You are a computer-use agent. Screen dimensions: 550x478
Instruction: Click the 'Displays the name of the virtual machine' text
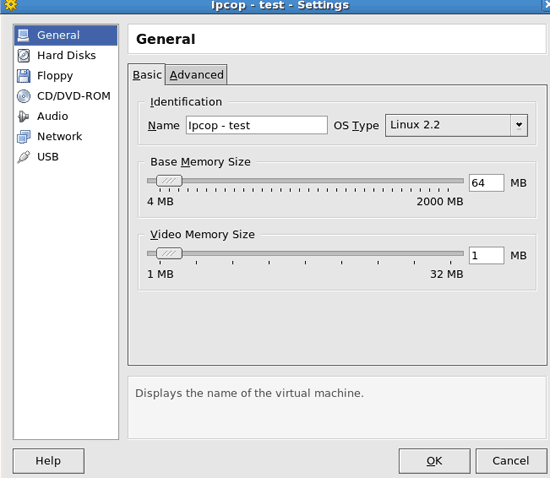(x=249, y=393)
